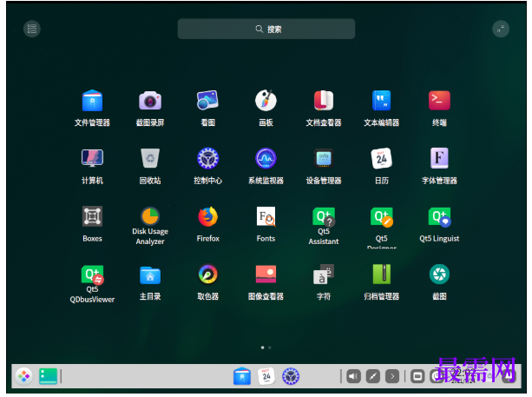Open the 文档查看器 document viewer
532x397 pixels.
[x=324, y=101]
